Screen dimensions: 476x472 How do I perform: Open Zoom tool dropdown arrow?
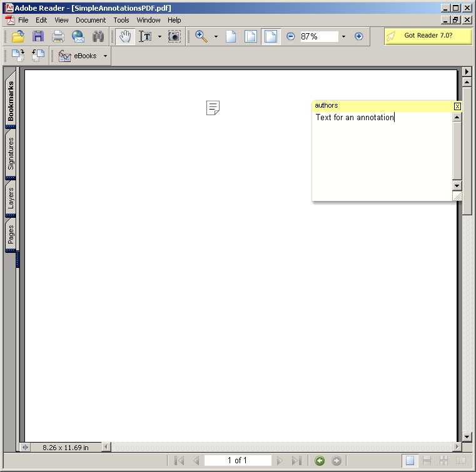(x=216, y=36)
